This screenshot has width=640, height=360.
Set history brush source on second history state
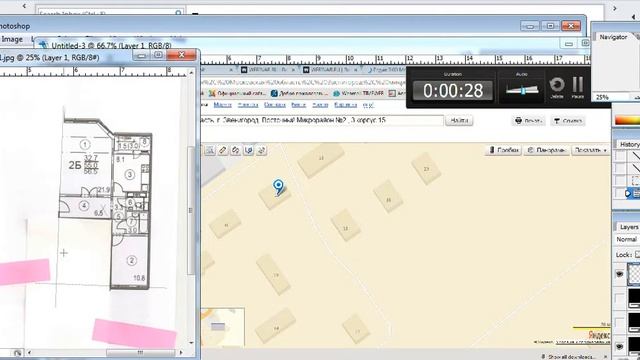(620, 168)
